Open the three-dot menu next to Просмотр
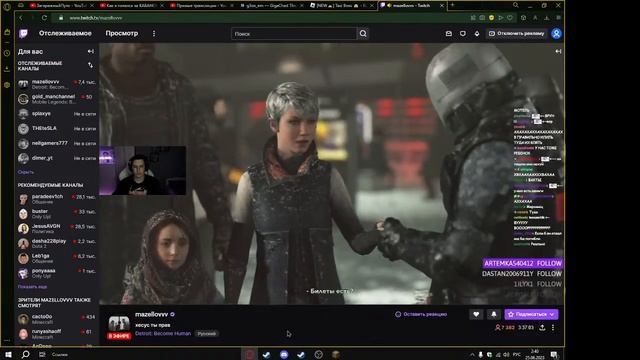The image size is (640, 360). pyautogui.click(x=154, y=33)
